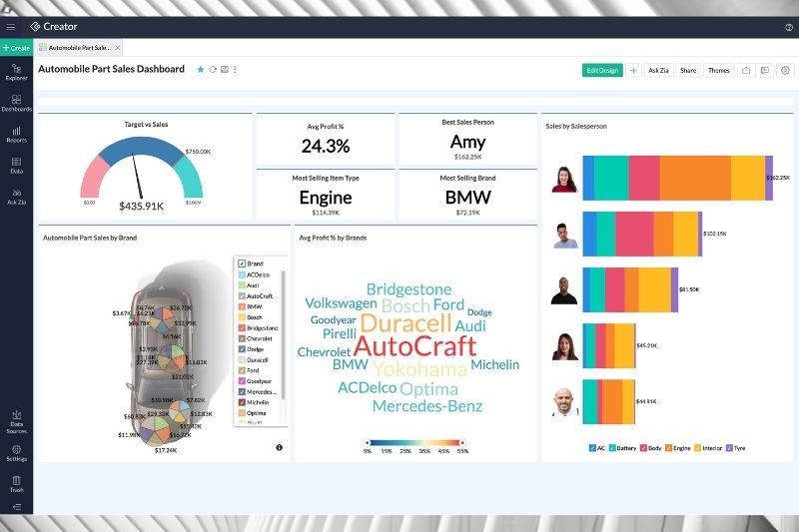The image size is (799, 532).
Task: Toggle the Bridgestone checkbox in the Brand legend
Action: (x=242, y=327)
